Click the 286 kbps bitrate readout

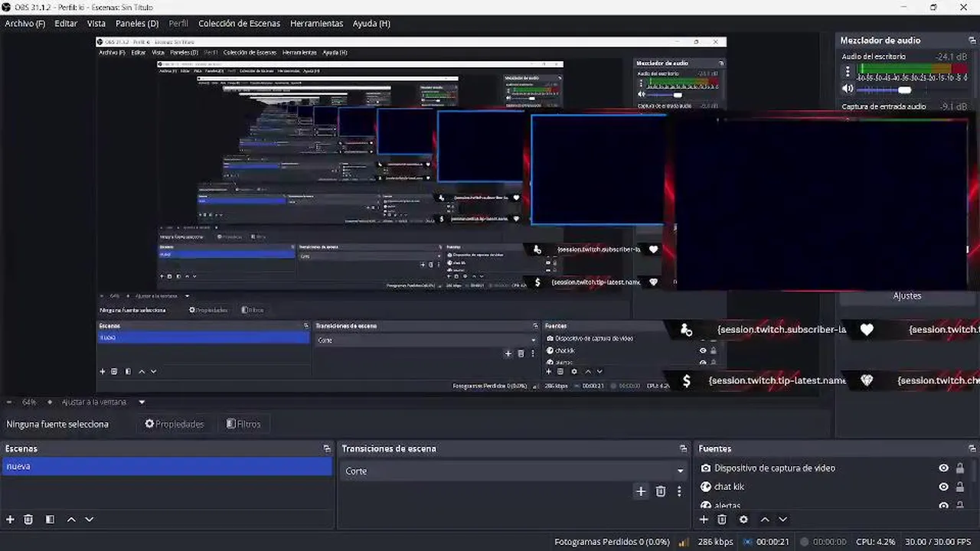[715, 542]
